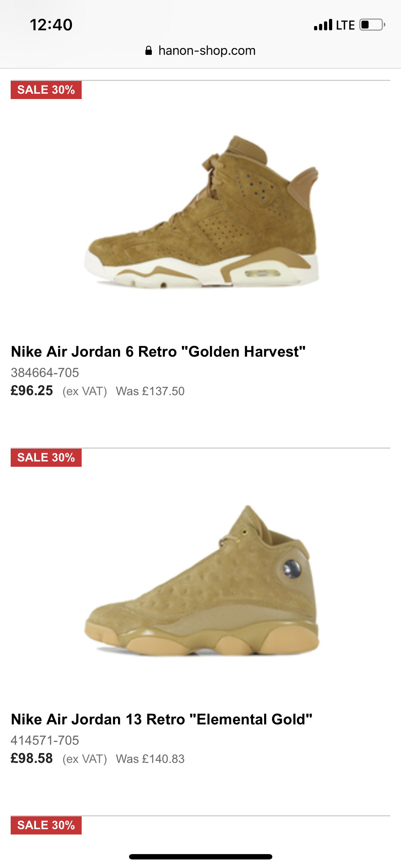Select product code 384664-705
The image size is (401, 868).
pos(45,373)
